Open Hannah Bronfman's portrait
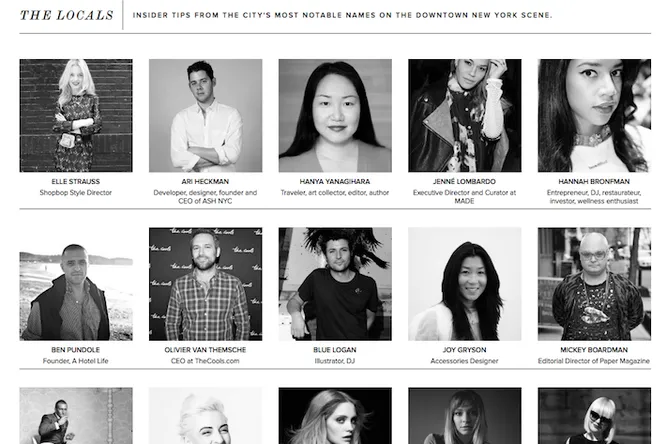This screenshot has height=444, width=666. [x=594, y=116]
